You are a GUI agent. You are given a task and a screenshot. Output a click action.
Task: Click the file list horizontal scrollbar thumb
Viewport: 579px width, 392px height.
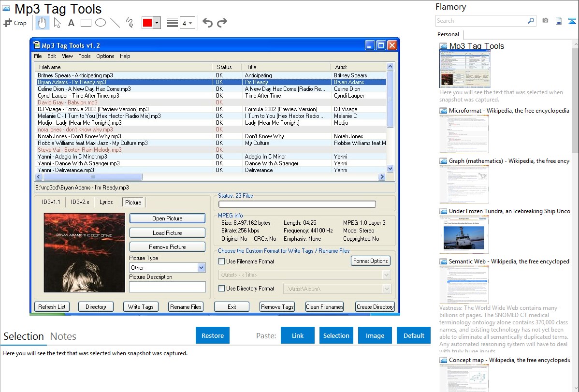point(92,177)
